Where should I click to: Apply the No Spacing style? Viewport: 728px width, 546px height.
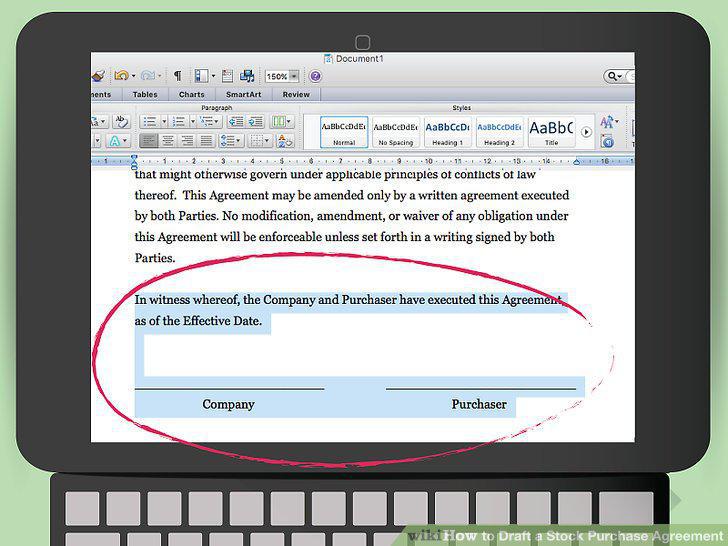pos(396,132)
